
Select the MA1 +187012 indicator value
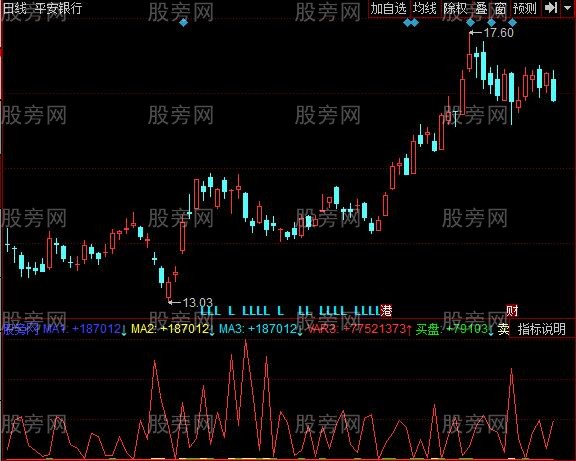(x=85, y=328)
